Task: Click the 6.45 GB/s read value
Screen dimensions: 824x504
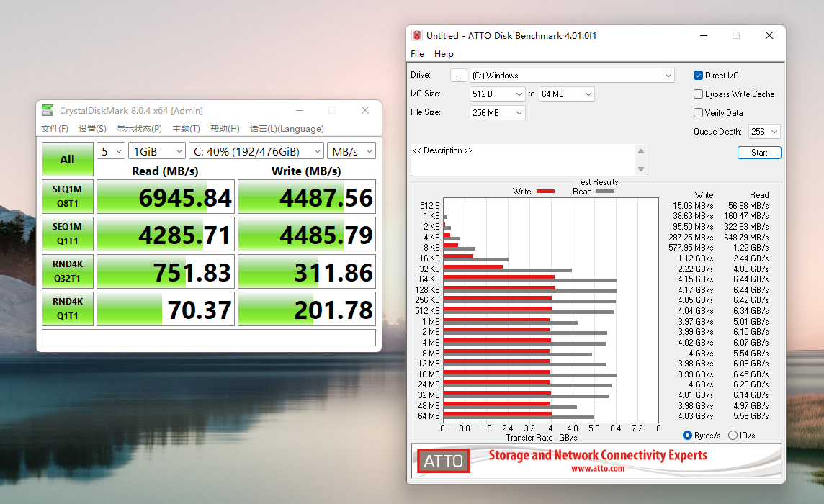Action: click(x=751, y=374)
